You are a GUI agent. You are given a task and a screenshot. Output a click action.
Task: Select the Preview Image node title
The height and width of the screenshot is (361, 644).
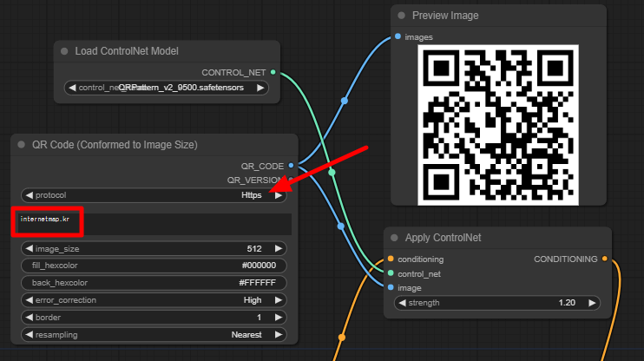[x=445, y=16]
